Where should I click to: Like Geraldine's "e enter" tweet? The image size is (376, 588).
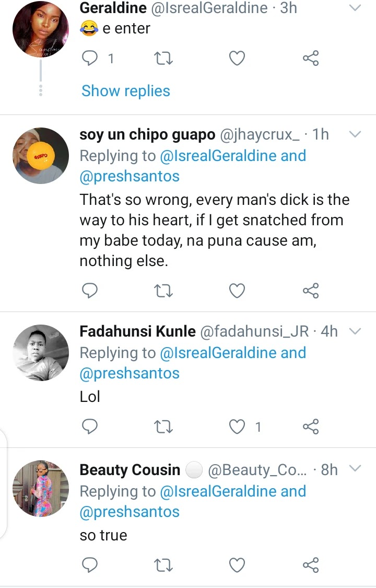point(237,59)
